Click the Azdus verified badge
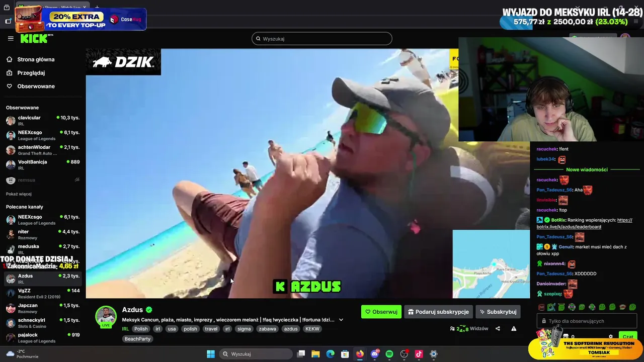Viewport: 644px width, 362px height. click(x=149, y=310)
